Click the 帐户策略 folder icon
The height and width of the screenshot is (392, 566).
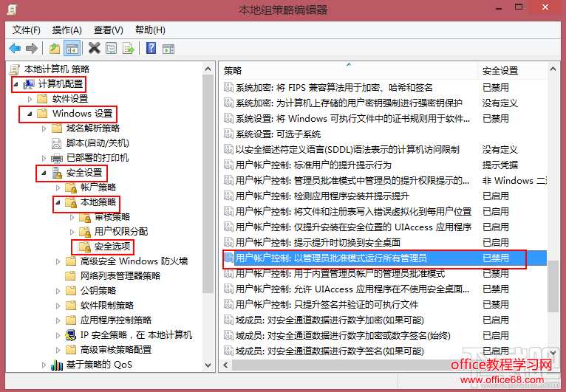point(71,188)
